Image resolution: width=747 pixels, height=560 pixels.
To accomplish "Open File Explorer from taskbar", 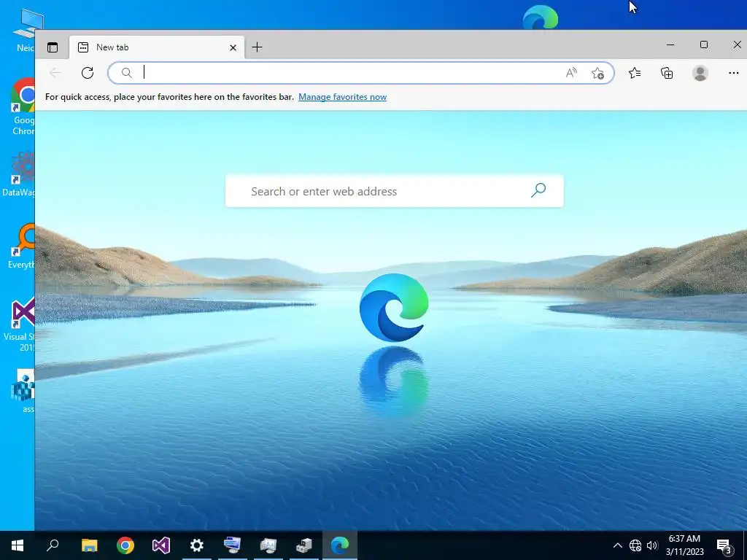I will (x=89, y=545).
